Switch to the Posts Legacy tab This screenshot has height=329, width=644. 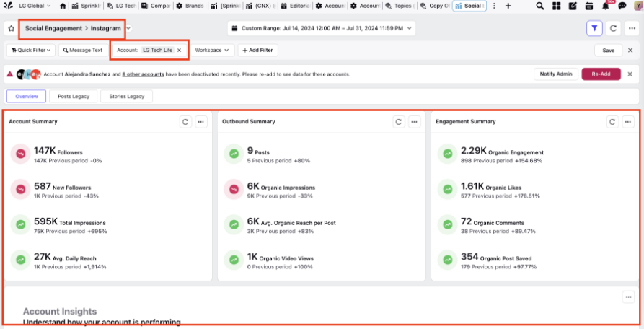pos(73,96)
